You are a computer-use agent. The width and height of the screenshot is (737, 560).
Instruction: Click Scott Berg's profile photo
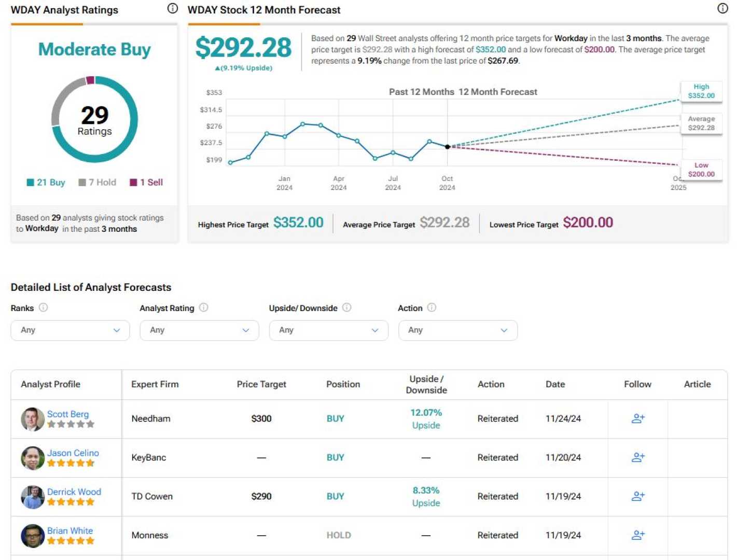pos(33,419)
